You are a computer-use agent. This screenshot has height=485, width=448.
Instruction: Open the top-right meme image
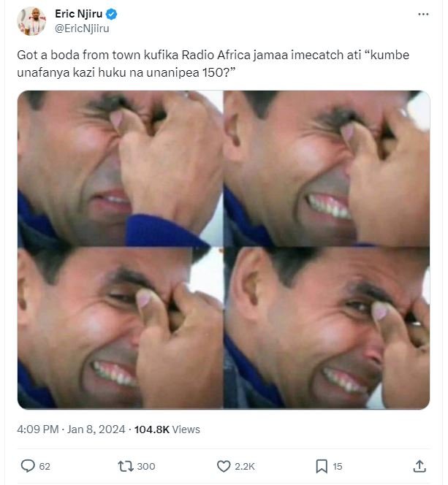(327, 169)
